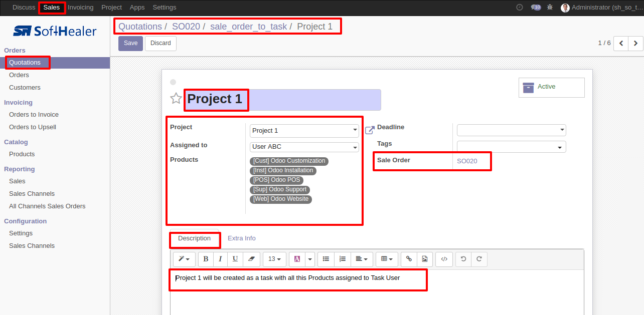
Task: Switch to code view icon
Action: click(444, 259)
